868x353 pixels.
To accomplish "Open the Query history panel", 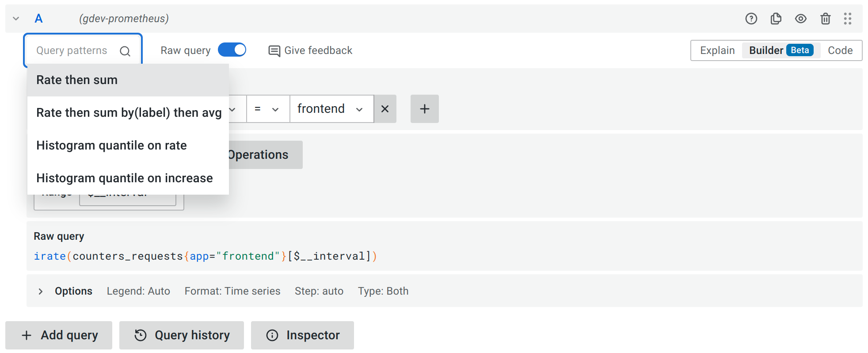I will coord(182,335).
